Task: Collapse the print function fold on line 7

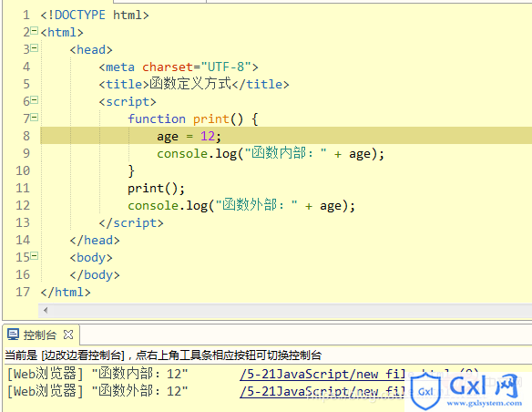Action: (34, 118)
